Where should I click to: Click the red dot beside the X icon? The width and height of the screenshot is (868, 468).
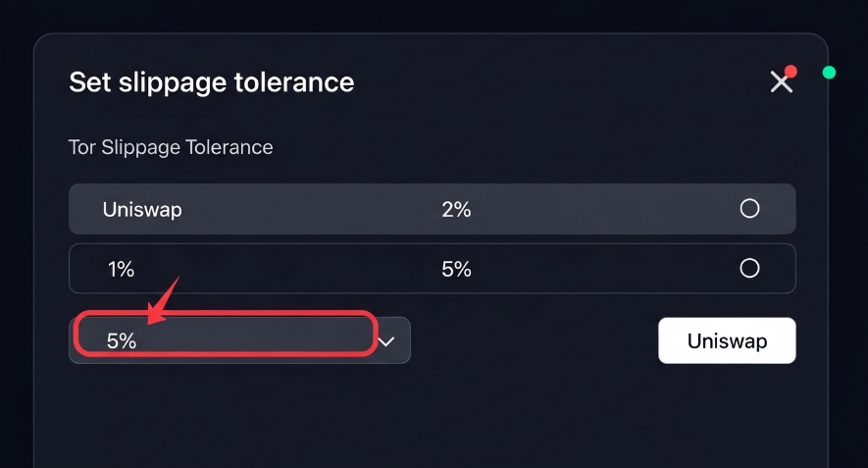coord(791,72)
